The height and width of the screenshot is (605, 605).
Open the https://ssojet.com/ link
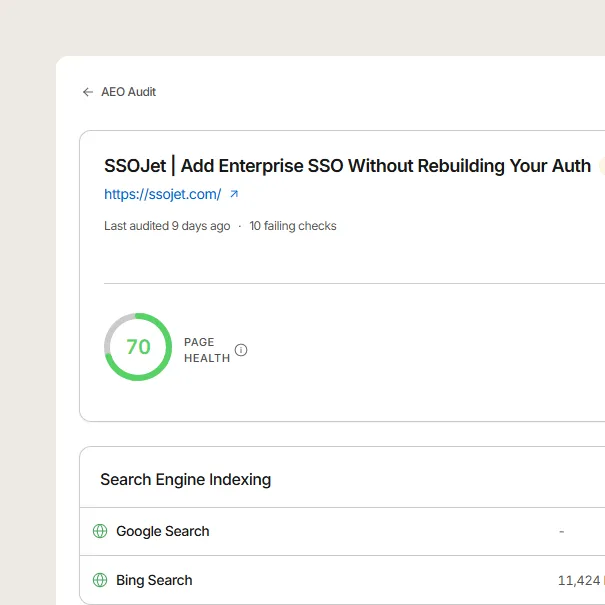coord(162,194)
